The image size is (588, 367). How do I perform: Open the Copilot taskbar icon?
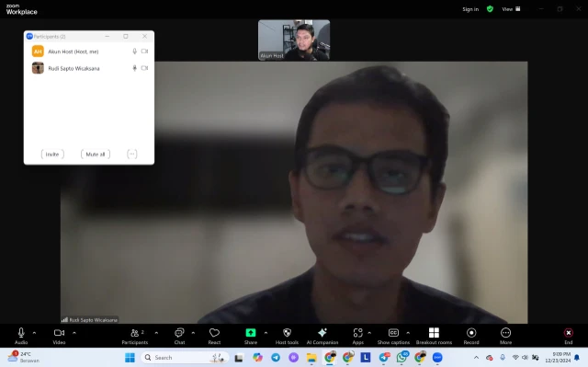coord(257,358)
